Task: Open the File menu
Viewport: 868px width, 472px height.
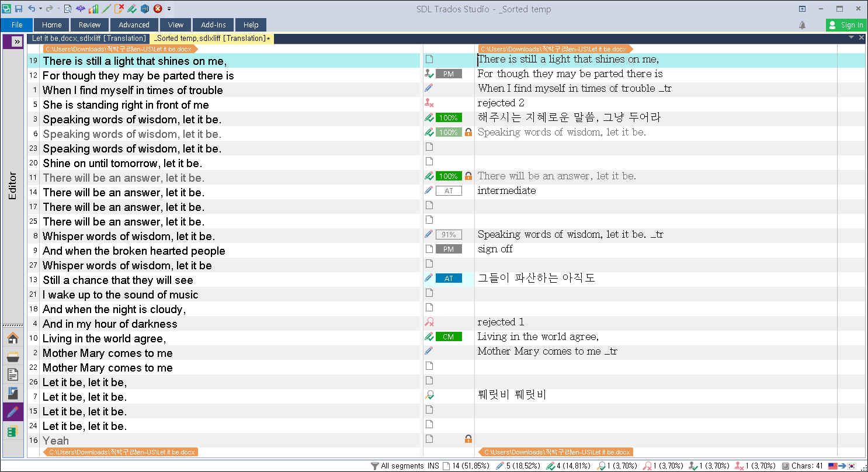Action: pos(17,25)
